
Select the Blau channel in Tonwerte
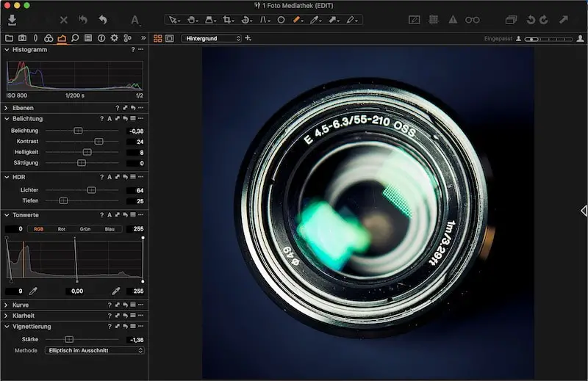point(110,229)
